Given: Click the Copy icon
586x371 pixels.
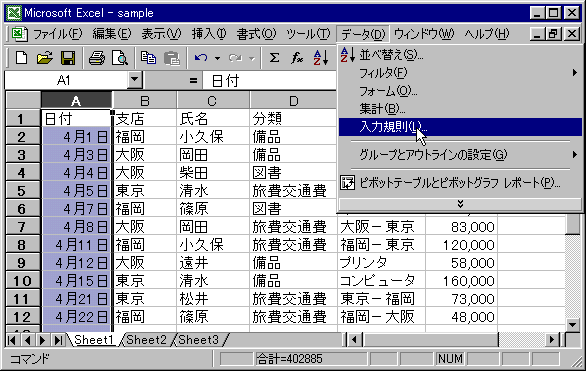Looking at the screenshot, I should coord(148,58).
